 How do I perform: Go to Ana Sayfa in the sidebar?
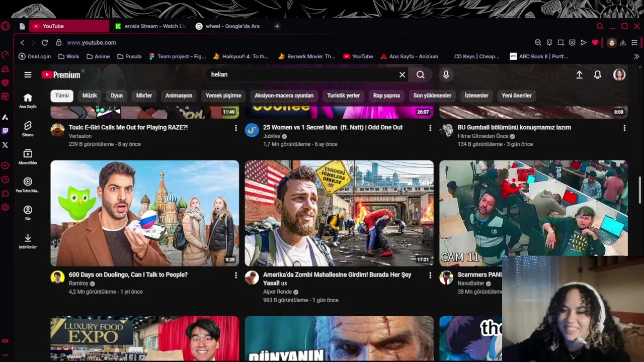[28, 101]
